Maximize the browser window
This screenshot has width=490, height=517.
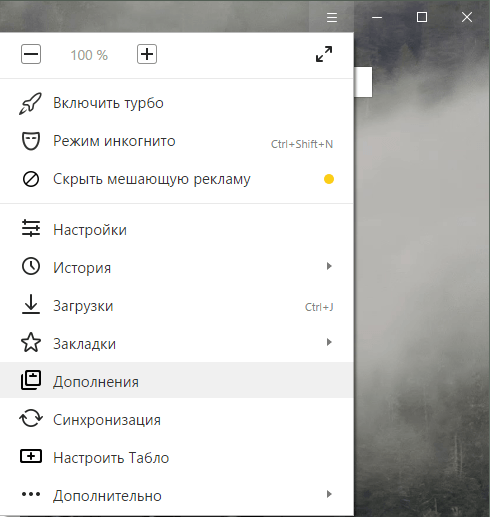[x=422, y=17]
